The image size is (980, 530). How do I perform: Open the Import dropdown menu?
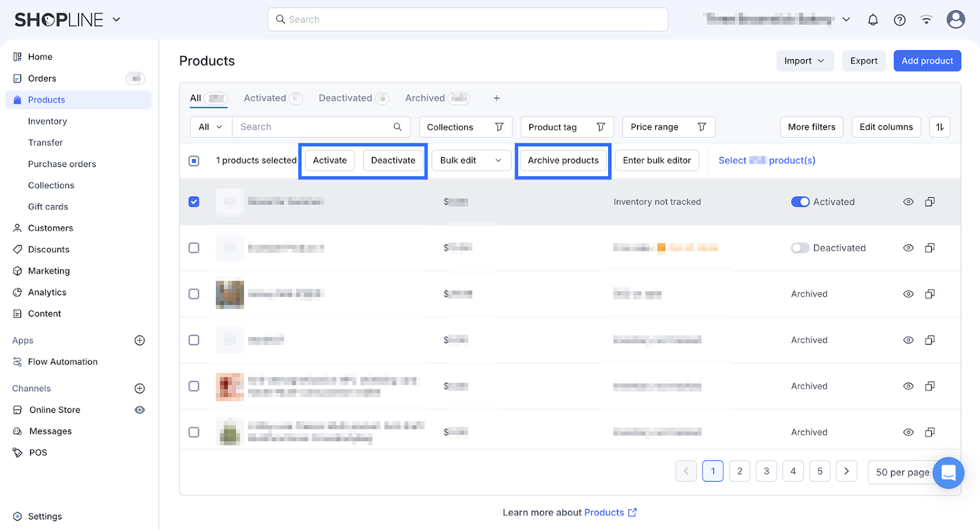click(x=805, y=61)
